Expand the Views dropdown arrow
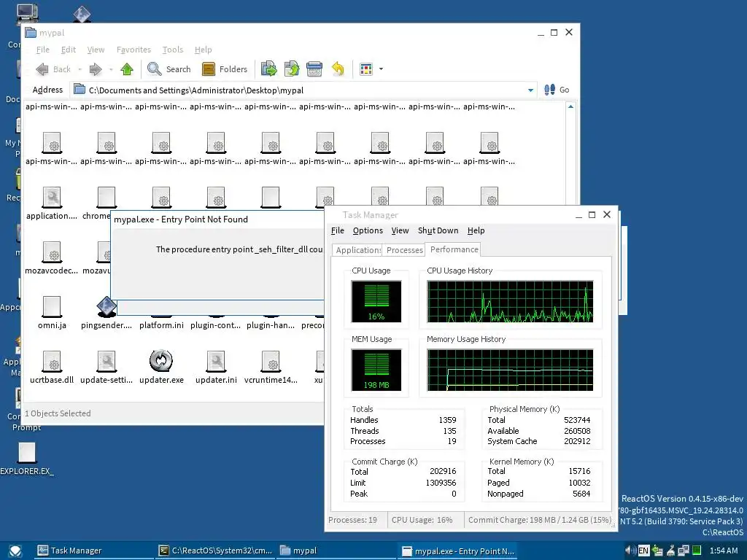 click(381, 69)
